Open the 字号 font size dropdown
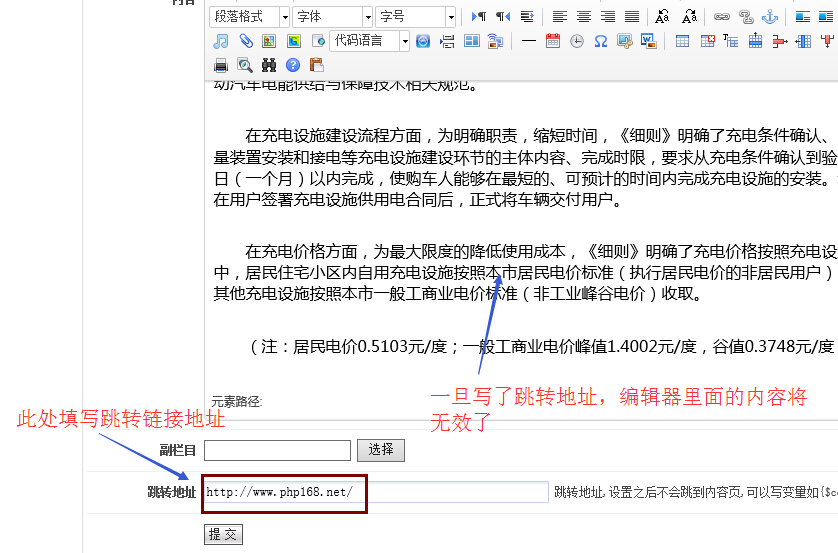The height and width of the screenshot is (553, 838). click(x=416, y=17)
